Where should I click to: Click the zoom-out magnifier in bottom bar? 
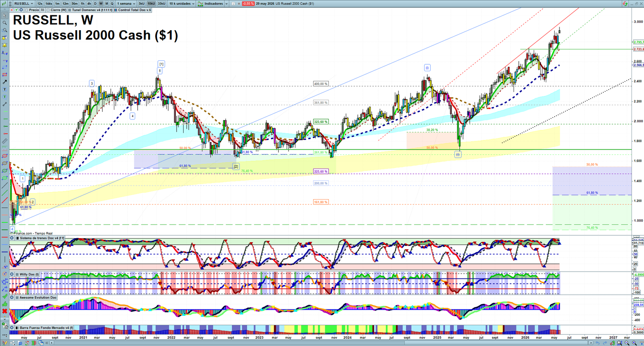pos(627,343)
